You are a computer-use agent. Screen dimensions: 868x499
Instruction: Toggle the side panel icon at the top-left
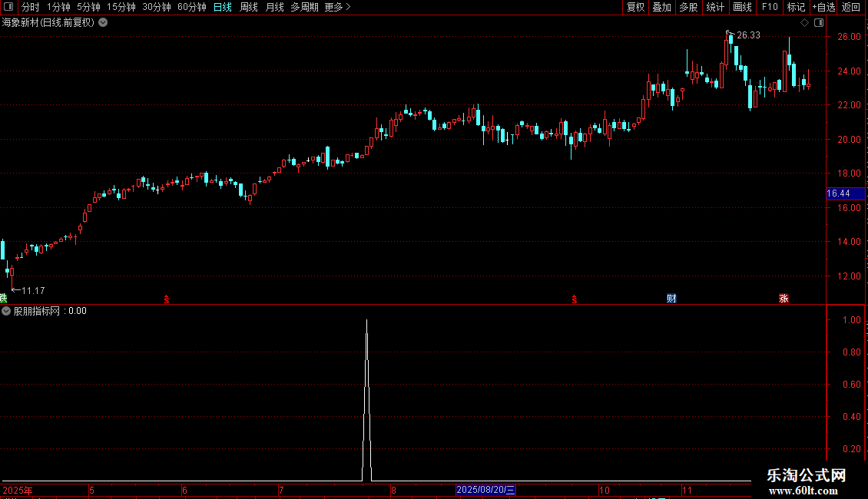pyautogui.click(x=8, y=7)
